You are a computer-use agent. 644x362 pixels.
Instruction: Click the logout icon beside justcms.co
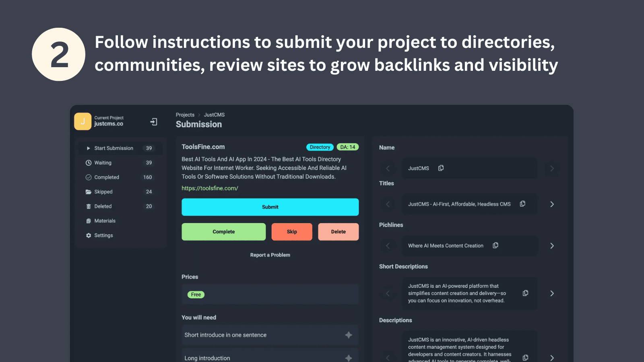click(x=153, y=121)
